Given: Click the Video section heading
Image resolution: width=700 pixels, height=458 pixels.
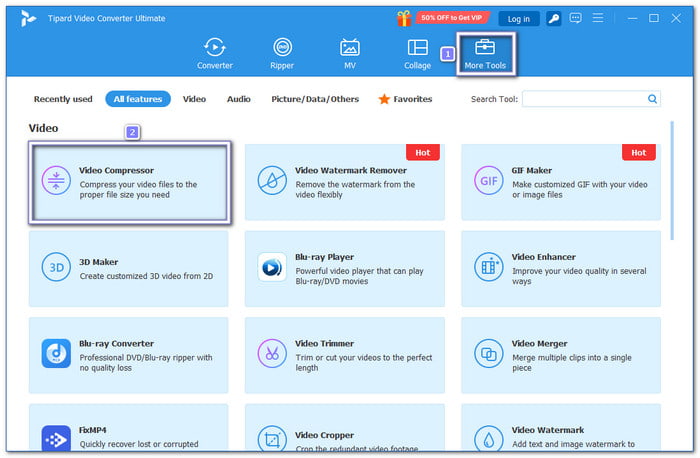Looking at the screenshot, I should (43, 128).
